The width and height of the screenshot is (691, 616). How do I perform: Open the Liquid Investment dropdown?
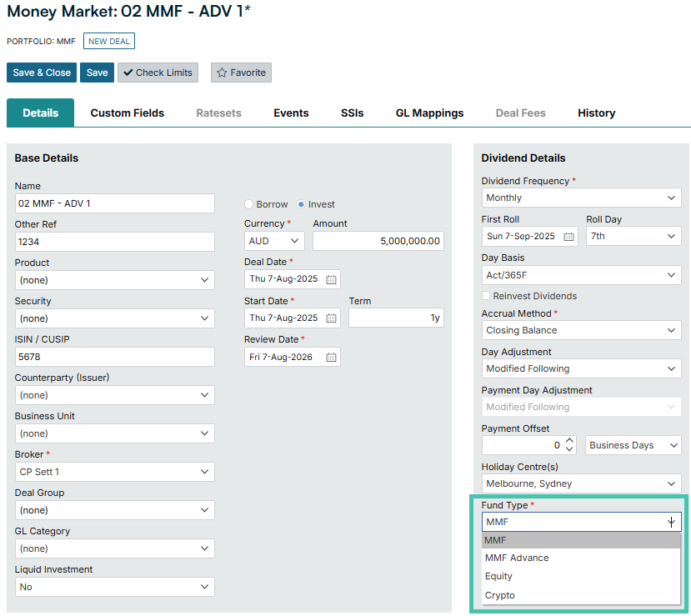[114, 587]
